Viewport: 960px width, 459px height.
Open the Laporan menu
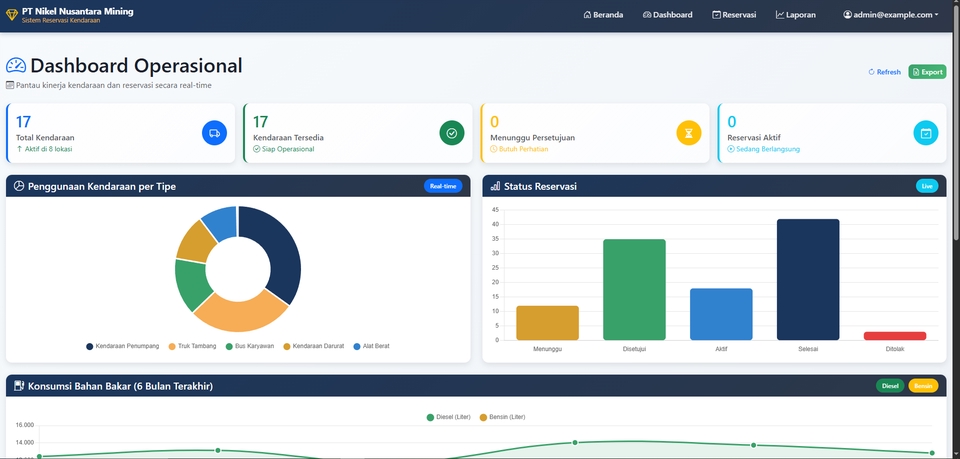(x=795, y=15)
